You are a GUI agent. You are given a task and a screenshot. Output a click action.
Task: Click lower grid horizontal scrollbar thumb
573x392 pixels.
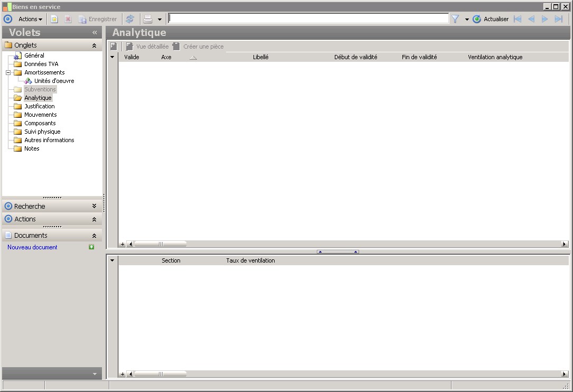pos(161,374)
